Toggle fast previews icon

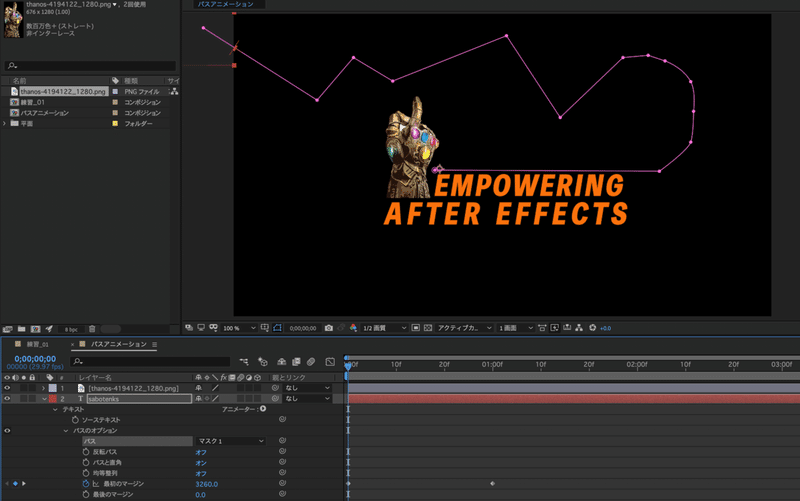[x=555, y=328]
